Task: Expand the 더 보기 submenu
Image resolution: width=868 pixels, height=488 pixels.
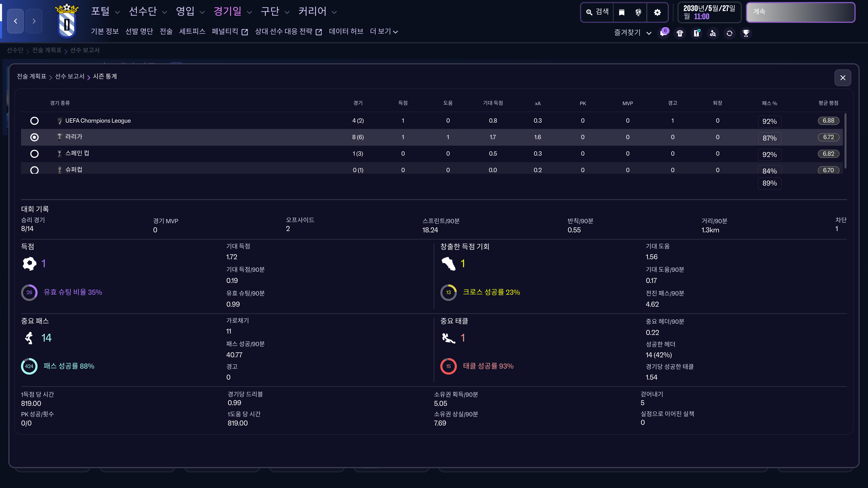Action: 384,31
